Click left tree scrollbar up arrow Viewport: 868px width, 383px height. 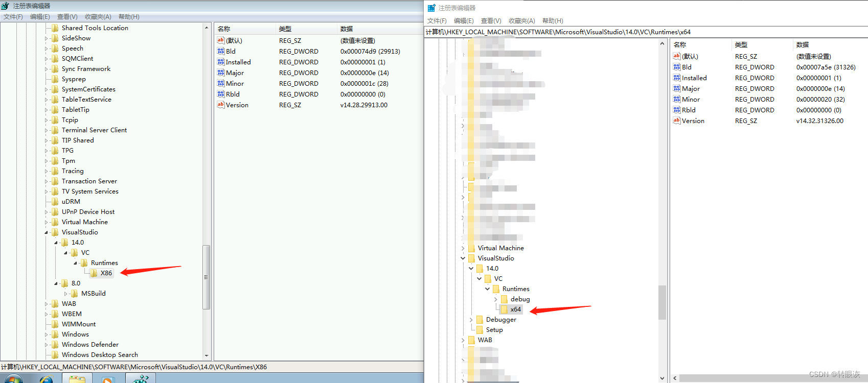coord(207,28)
